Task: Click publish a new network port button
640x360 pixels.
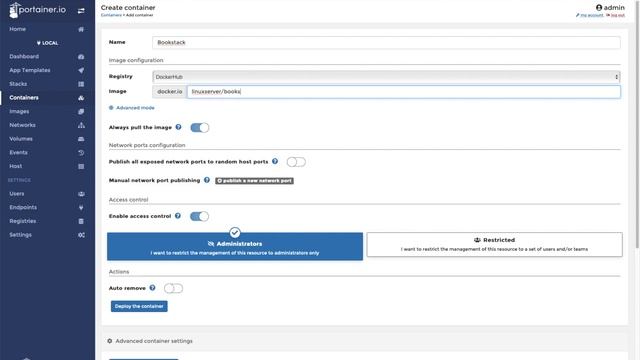Action: 254,180
